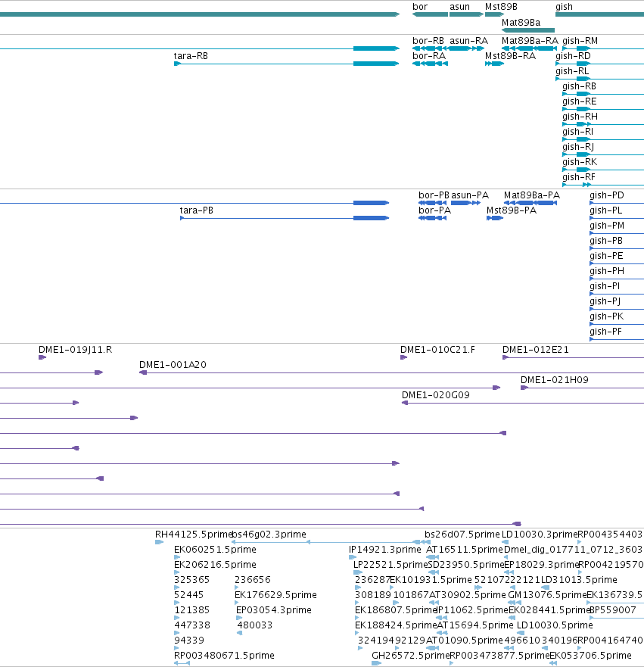The height and width of the screenshot is (667, 644).
Task: Click the gish-RE transcript label
Action: point(580,101)
